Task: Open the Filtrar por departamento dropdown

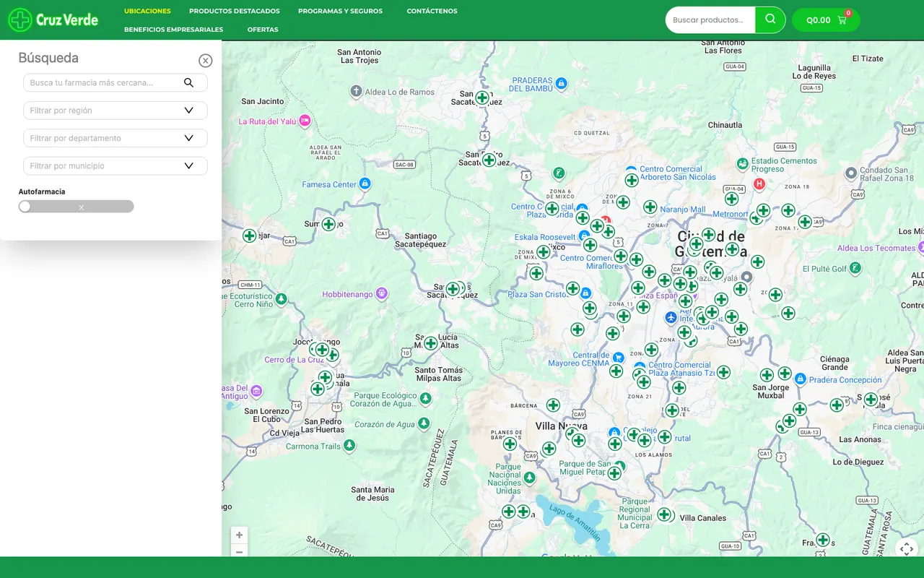Action: click(x=115, y=138)
